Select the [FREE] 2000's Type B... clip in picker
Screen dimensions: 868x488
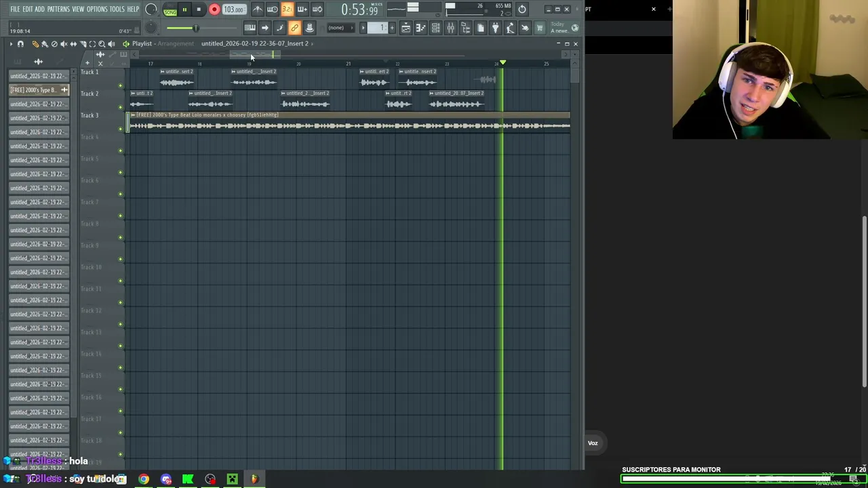39,90
